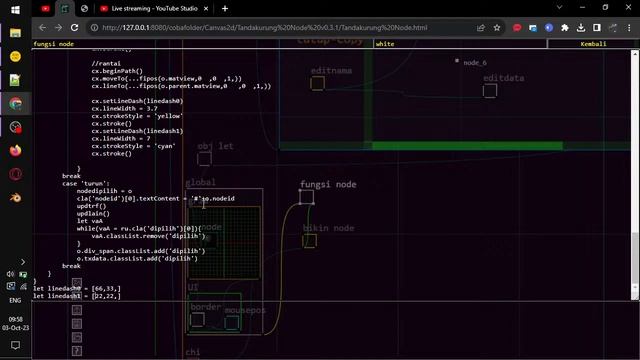
Task: Select the 'obj let' node box
Action: click(x=204, y=159)
